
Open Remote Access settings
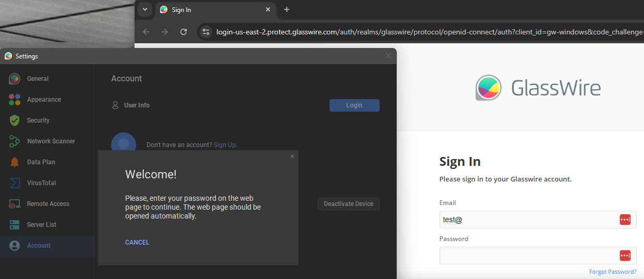(48, 204)
